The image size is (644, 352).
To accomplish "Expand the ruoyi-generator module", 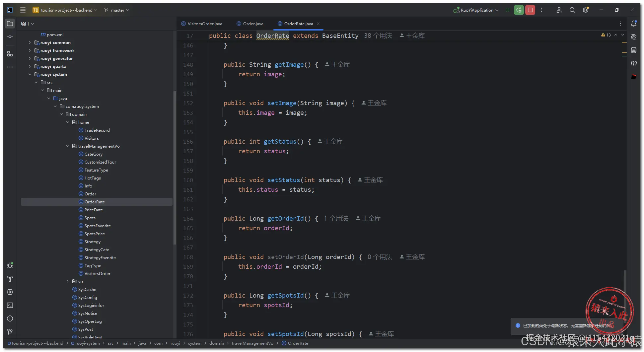I will click(30, 58).
